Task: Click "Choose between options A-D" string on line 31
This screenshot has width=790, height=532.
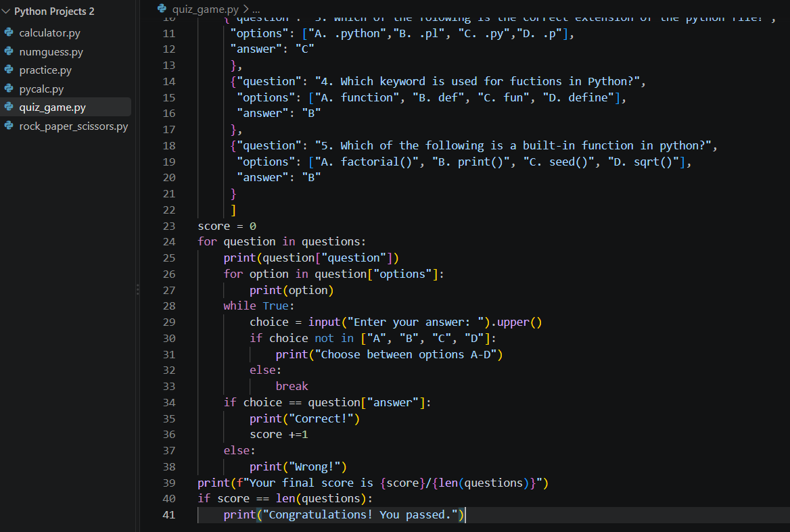Action: (406, 355)
